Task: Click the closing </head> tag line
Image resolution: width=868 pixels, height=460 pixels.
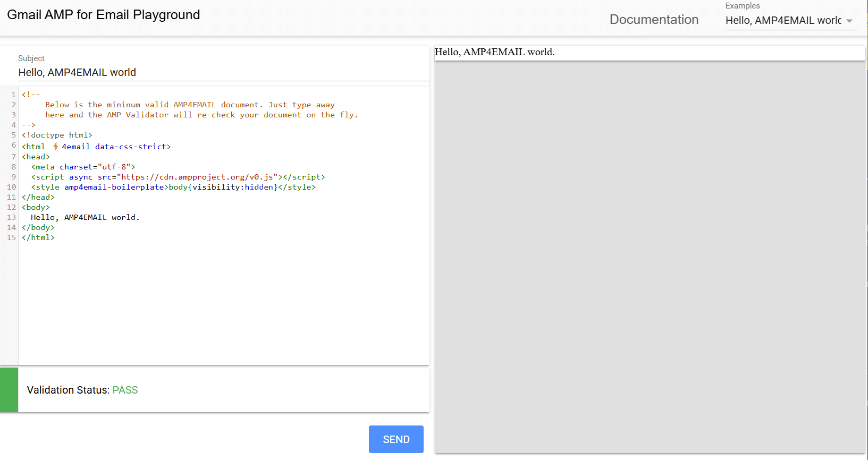Action: pos(38,197)
